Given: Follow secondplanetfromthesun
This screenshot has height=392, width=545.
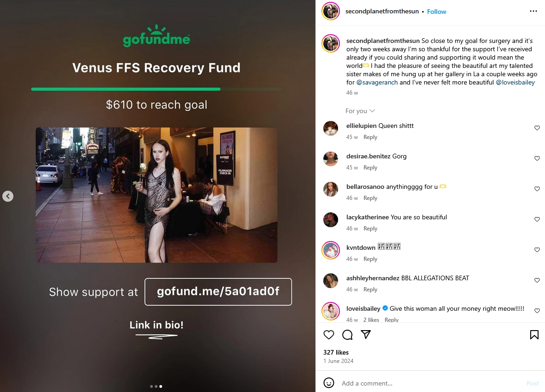Looking at the screenshot, I should [x=436, y=12].
